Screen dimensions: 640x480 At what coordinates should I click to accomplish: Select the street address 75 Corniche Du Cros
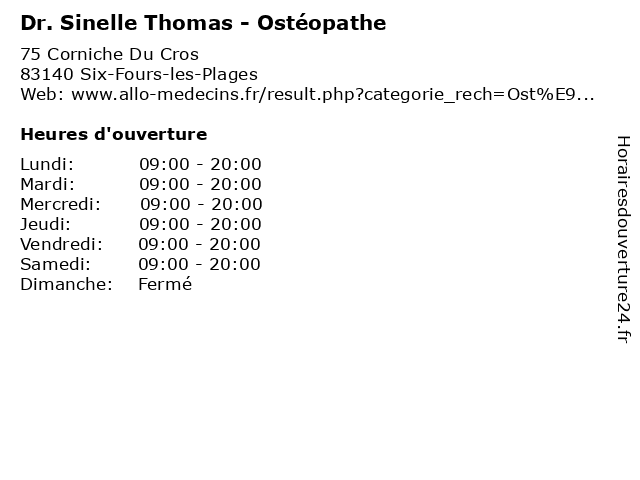click(109, 54)
